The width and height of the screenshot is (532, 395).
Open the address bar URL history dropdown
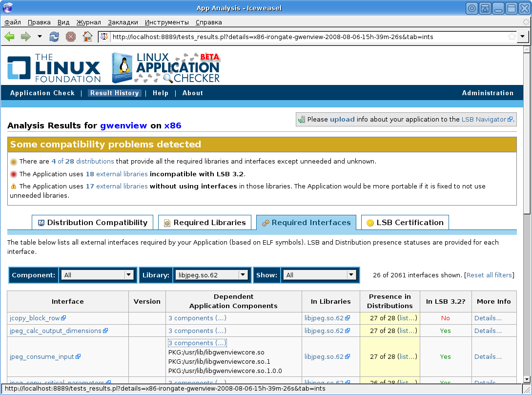tap(523, 37)
